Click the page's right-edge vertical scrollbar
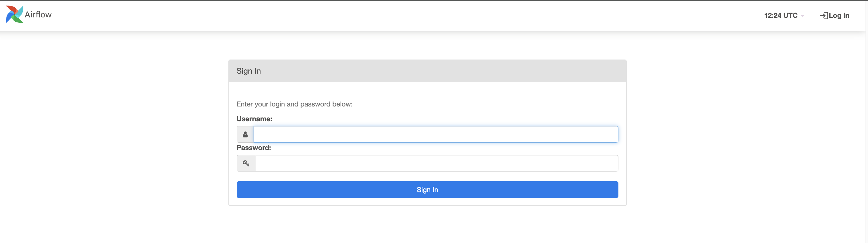Viewport: 868px width, 243px height. (x=867, y=121)
